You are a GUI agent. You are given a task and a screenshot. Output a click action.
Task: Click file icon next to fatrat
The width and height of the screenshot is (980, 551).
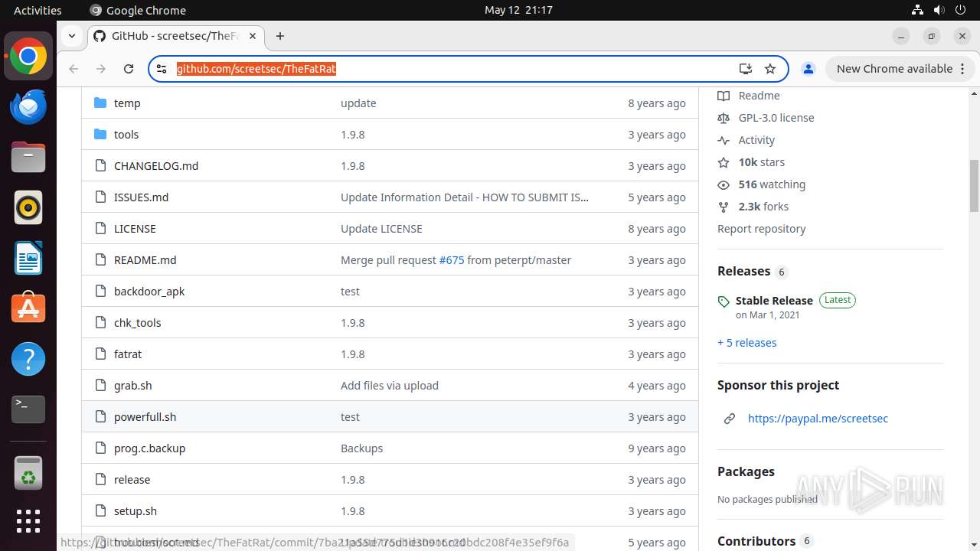100,354
